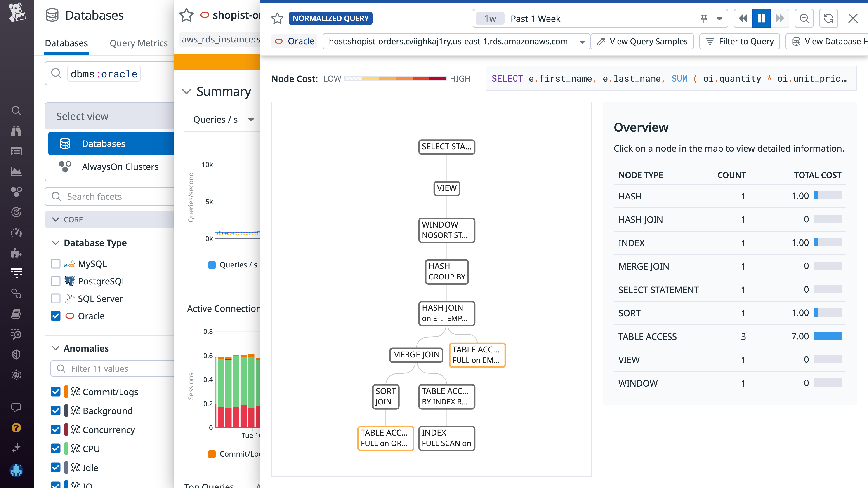This screenshot has height=488, width=868.
Task: Open Watchdog from the binoculars sidebar icon
Action: (16, 131)
